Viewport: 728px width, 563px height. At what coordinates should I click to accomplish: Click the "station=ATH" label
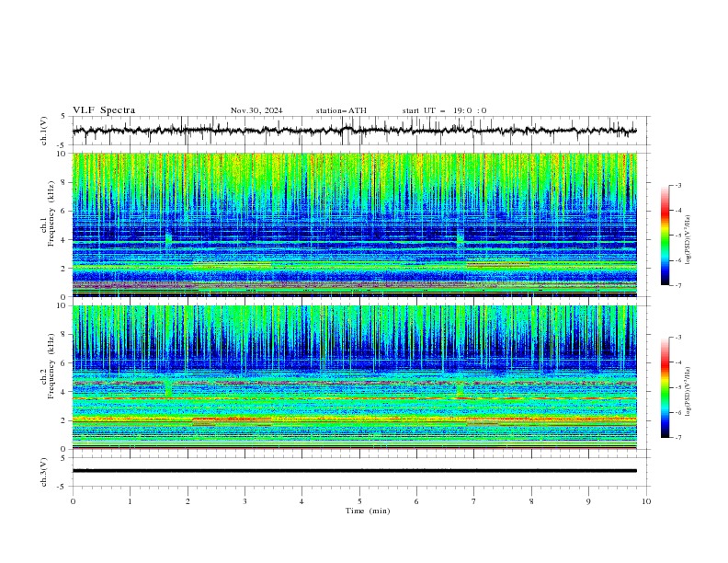click(341, 110)
